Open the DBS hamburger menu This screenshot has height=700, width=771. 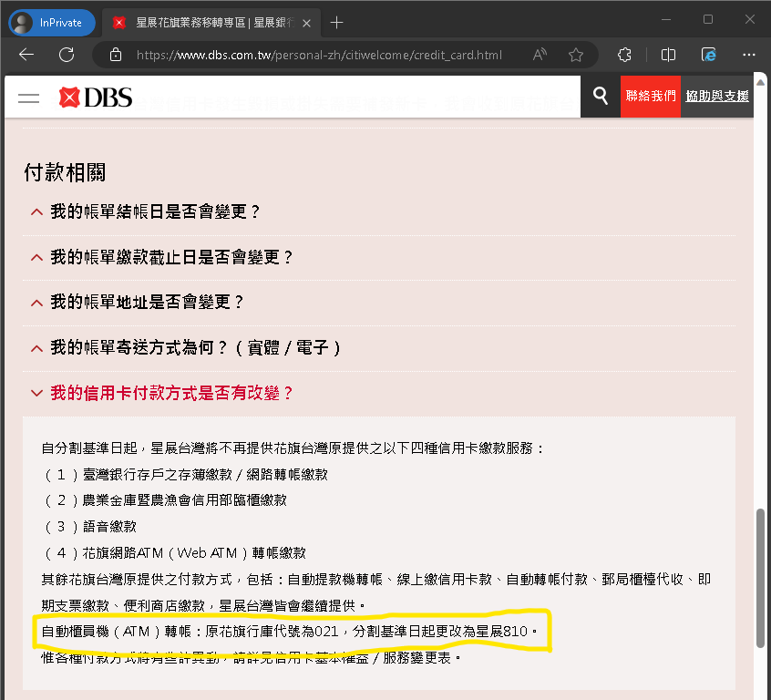pyautogui.click(x=29, y=98)
